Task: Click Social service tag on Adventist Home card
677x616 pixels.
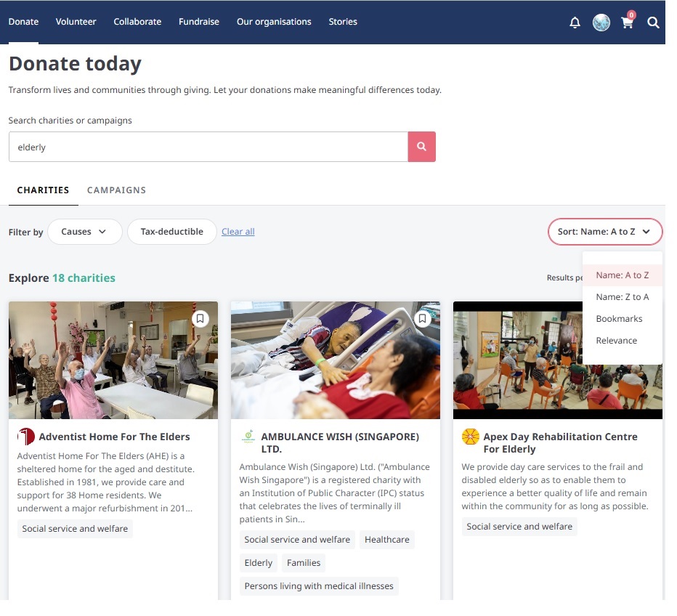Action: tap(75, 529)
